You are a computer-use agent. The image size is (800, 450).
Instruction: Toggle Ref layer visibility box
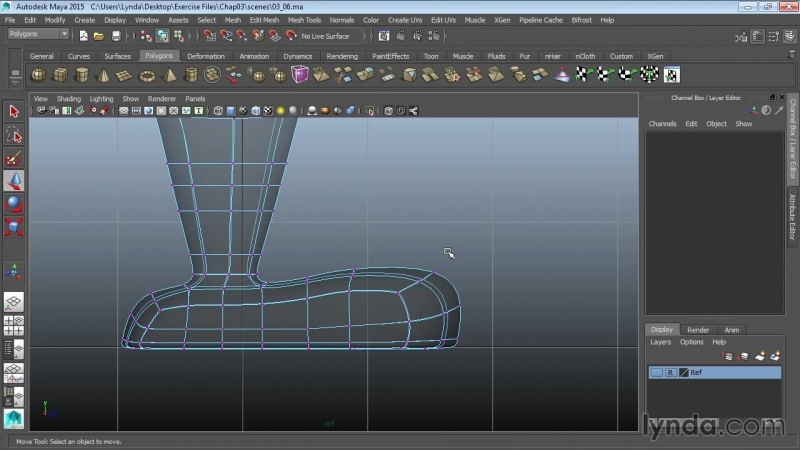click(x=657, y=372)
